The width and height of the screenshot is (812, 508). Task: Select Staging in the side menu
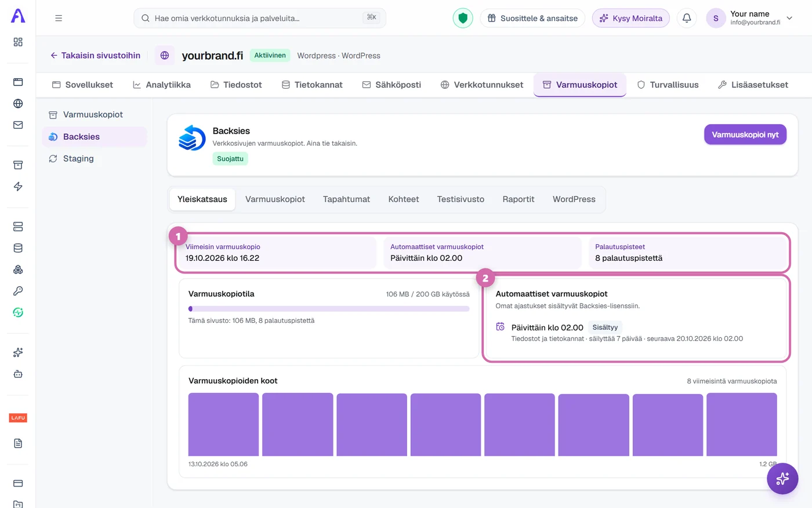coord(94,158)
